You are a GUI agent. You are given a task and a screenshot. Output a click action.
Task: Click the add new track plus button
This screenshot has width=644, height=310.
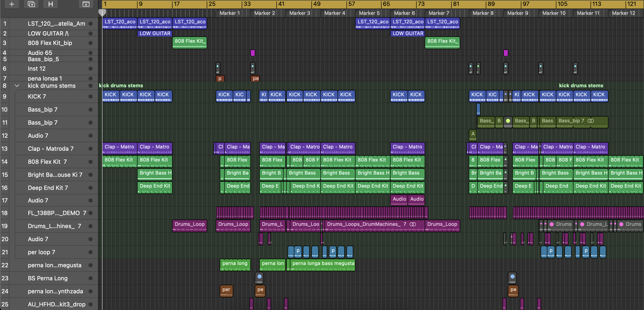(11, 4)
